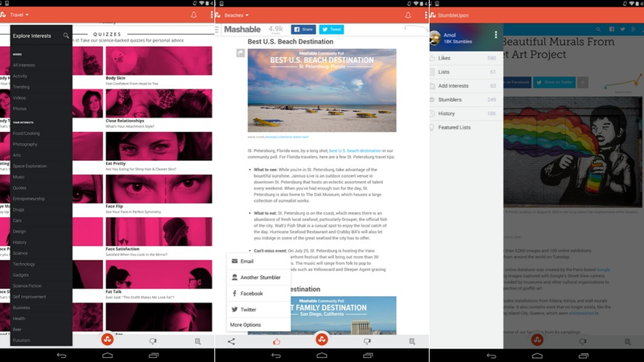Image resolution: width=644 pixels, height=362 pixels.
Task: Open Beaches interest dropdown
Action: pyautogui.click(x=237, y=15)
